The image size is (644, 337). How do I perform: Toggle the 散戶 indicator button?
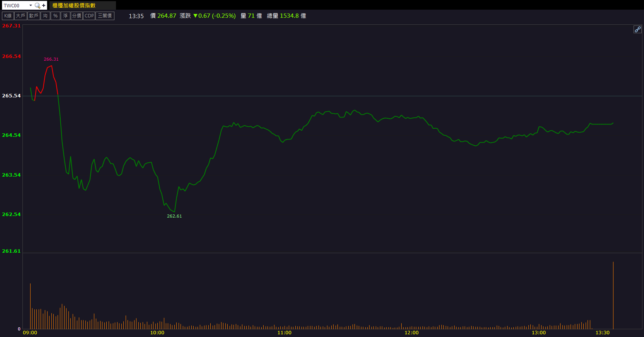(x=34, y=16)
